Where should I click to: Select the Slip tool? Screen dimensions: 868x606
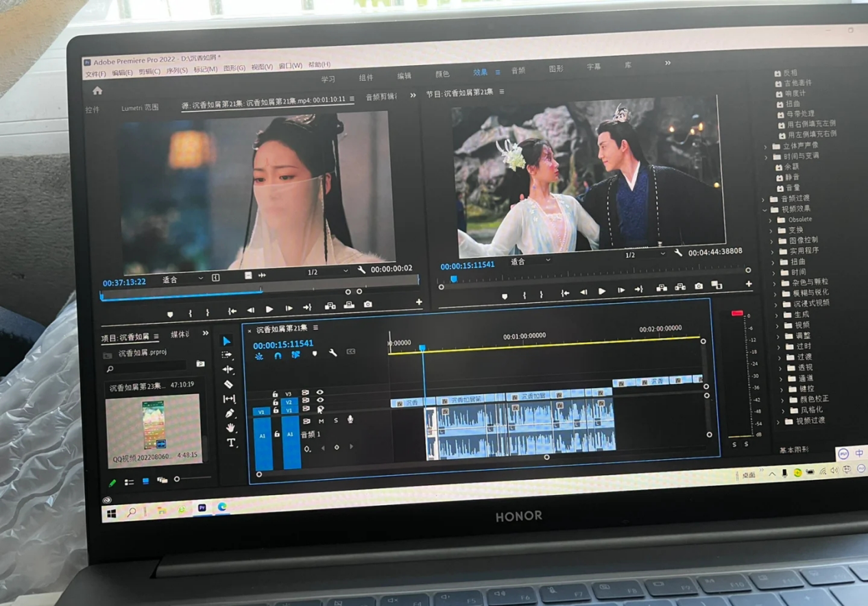(x=229, y=399)
